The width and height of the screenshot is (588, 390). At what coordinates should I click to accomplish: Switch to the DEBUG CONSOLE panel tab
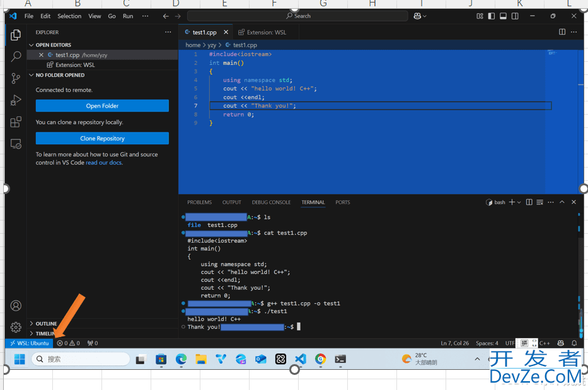(x=271, y=202)
